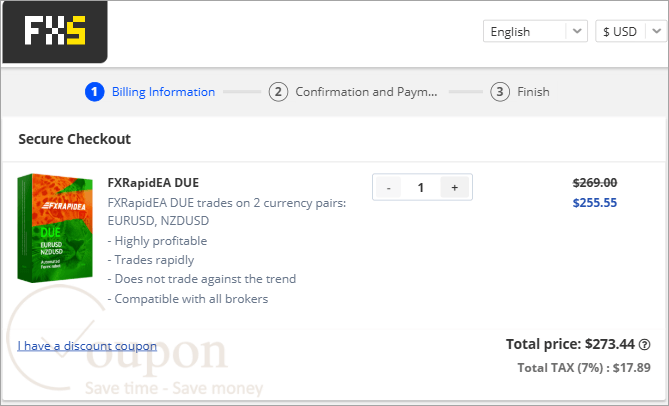Increase quantity with plus button
669x406 pixels.
tap(454, 187)
